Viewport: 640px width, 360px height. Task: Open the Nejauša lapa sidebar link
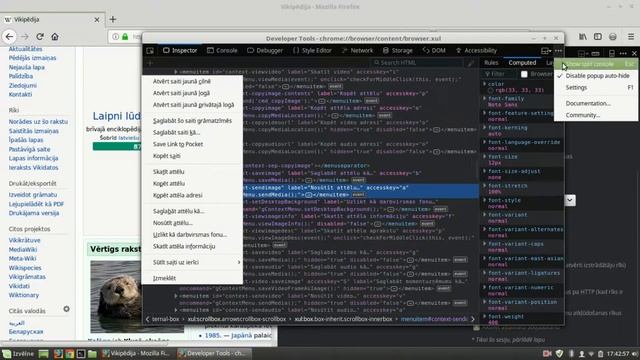(27, 67)
